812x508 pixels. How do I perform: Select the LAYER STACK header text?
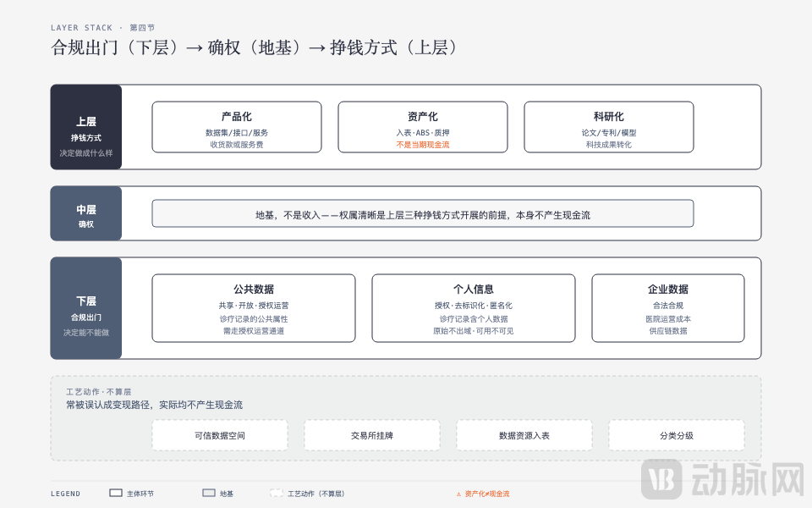pos(81,28)
